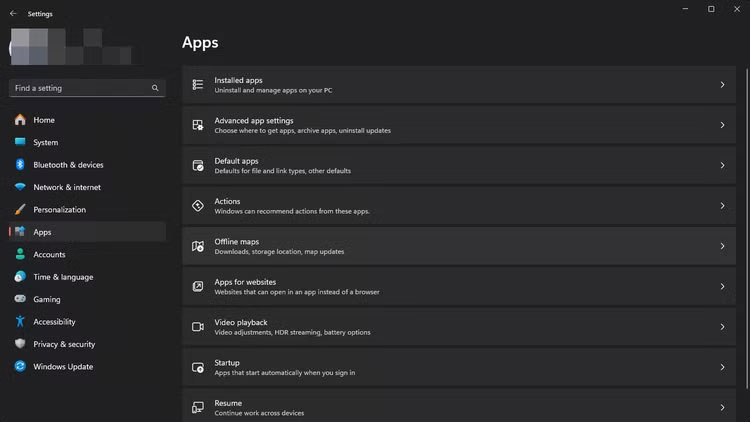Expand Installed apps chevron
Viewport: 750px width, 422px height.
722,85
